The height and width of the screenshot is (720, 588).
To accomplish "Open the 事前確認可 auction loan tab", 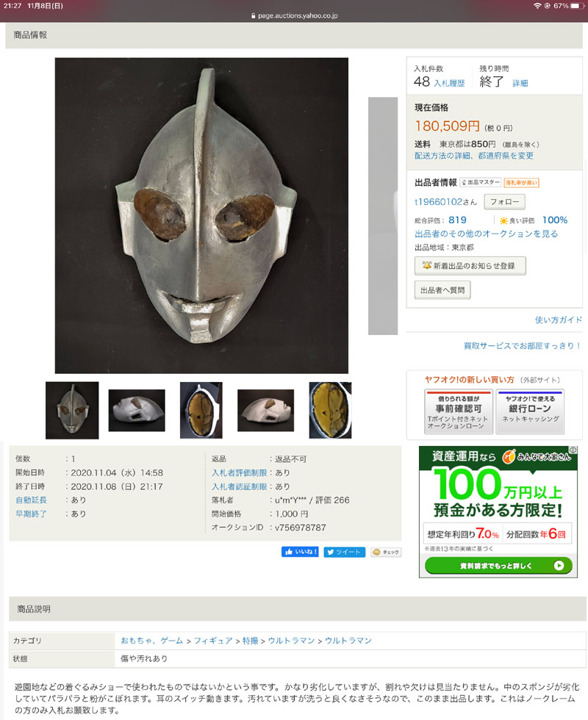I will tap(459, 411).
